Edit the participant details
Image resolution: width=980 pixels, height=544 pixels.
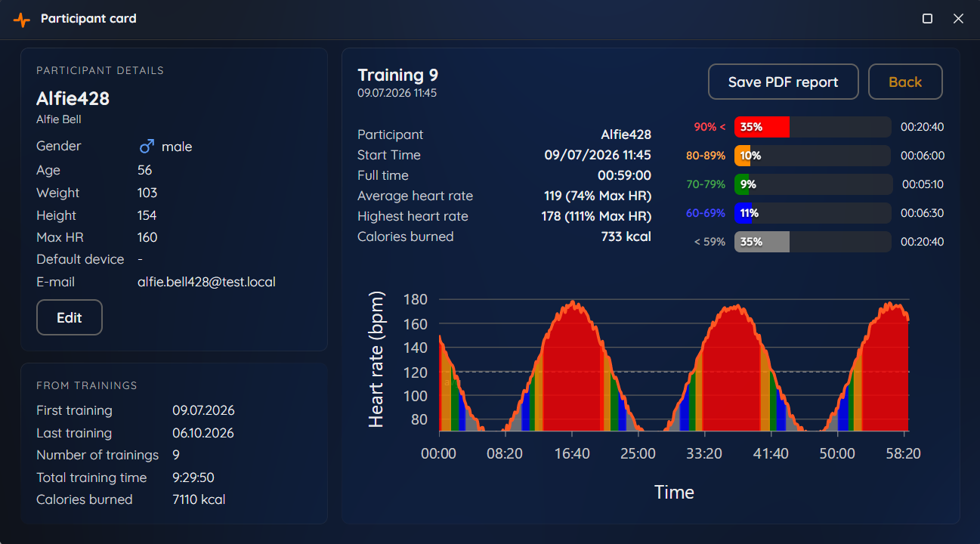70,317
